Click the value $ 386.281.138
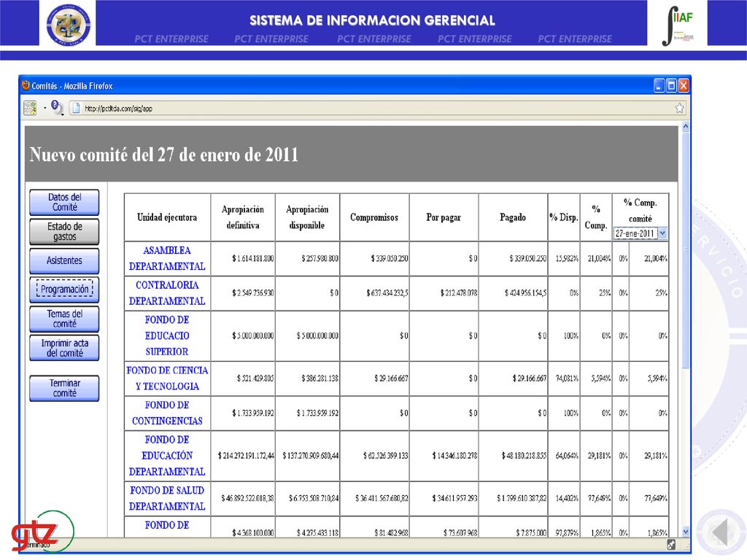The image size is (747, 560). click(320, 378)
